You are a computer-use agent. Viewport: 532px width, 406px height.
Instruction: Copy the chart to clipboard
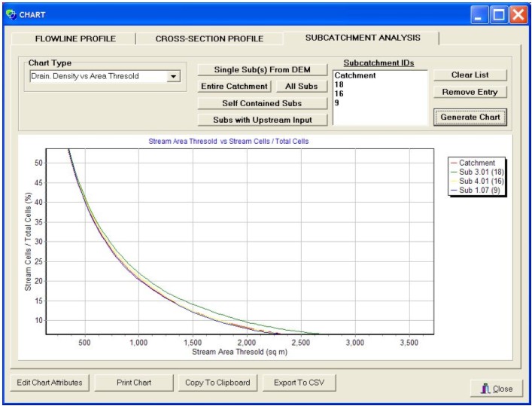217,383
